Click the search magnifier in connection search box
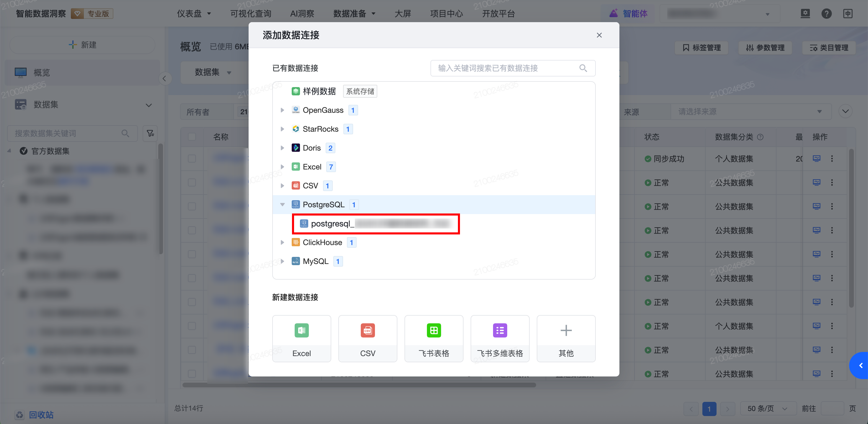 coord(583,68)
